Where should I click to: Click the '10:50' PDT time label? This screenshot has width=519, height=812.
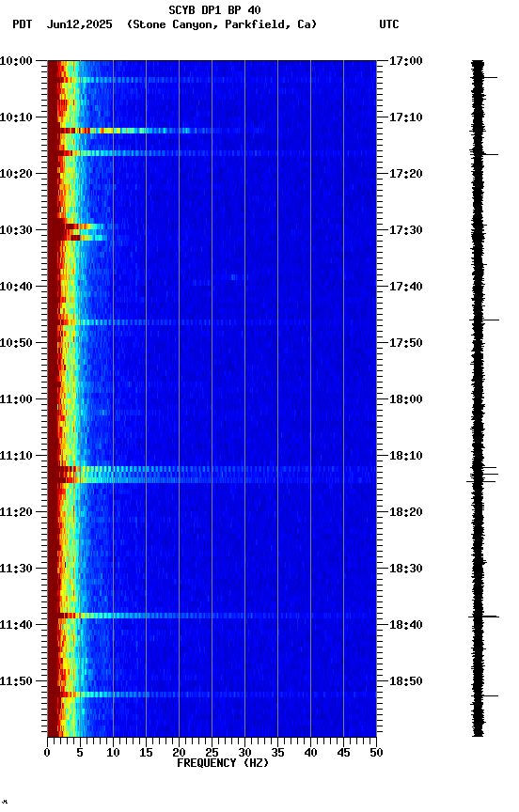tap(16, 343)
